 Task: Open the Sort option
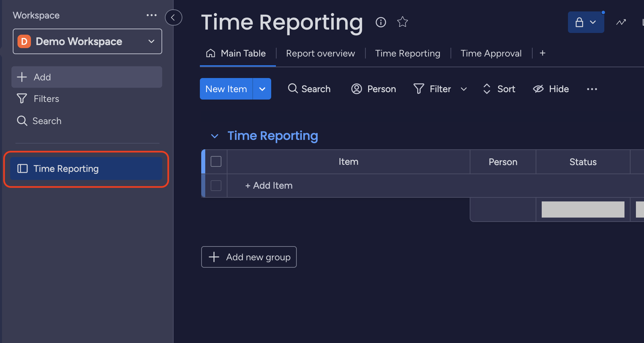499,89
